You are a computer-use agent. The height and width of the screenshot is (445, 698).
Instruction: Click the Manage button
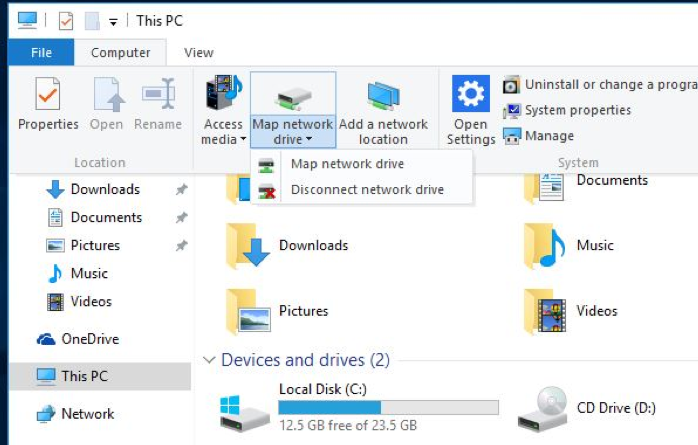click(x=539, y=135)
